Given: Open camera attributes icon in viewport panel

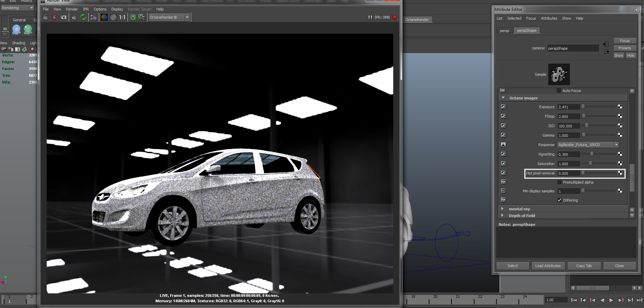Looking at the screenshot, I should coord(10,49).
